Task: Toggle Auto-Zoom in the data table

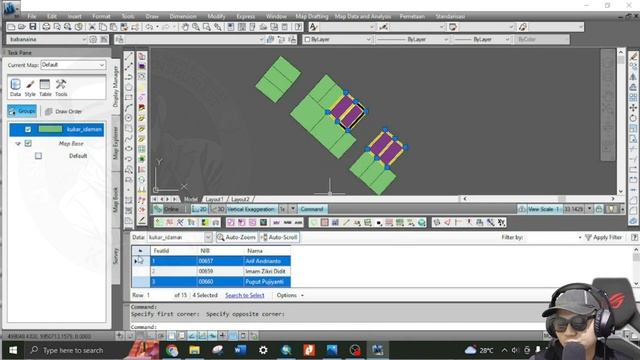Action: (x=236, y=237)
